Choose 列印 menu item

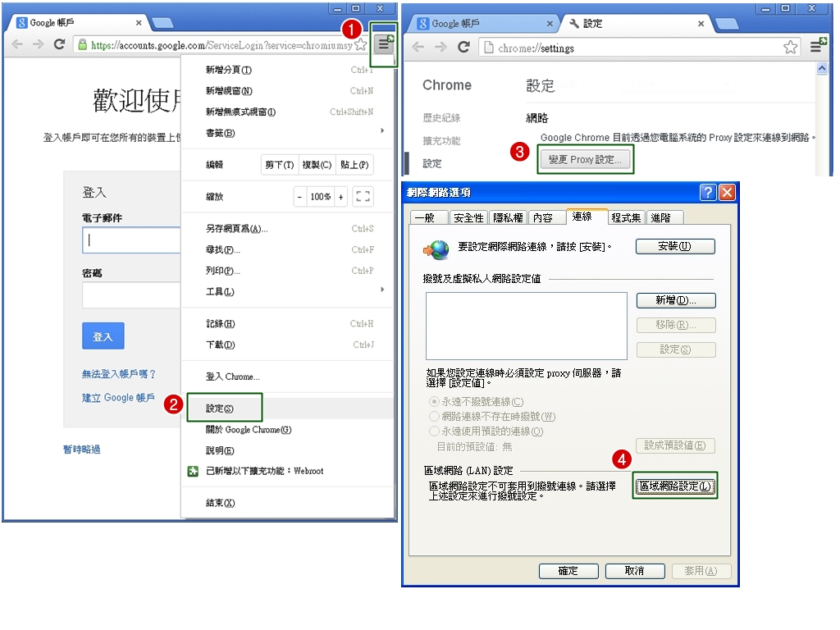point(288,271)
